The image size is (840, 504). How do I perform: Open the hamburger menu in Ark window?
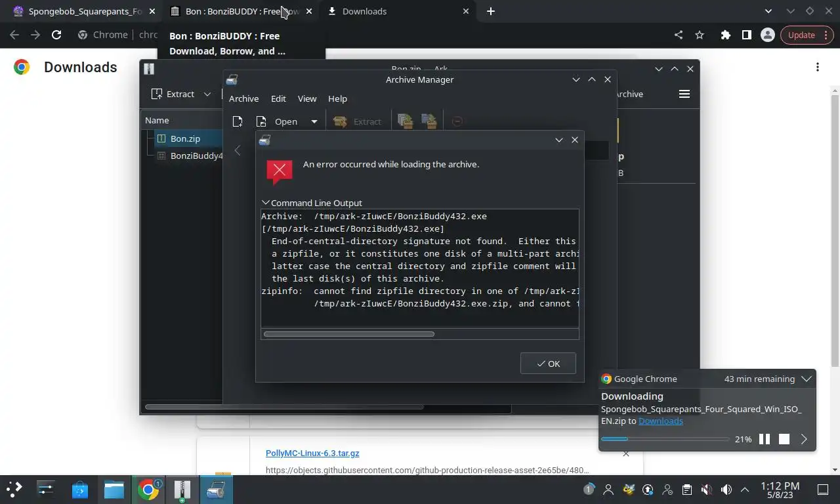coord(684,94)
